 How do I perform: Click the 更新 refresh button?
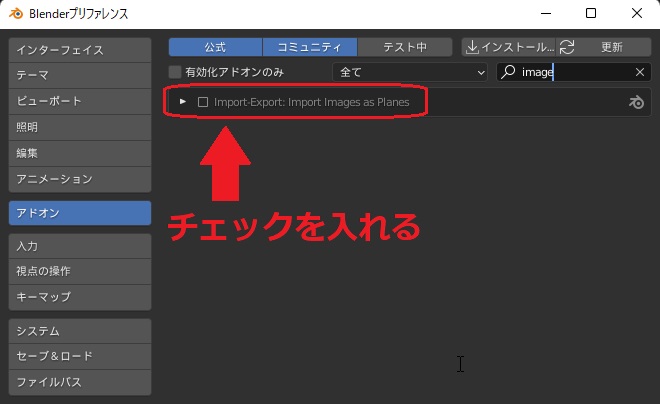[x=604, y=47]
